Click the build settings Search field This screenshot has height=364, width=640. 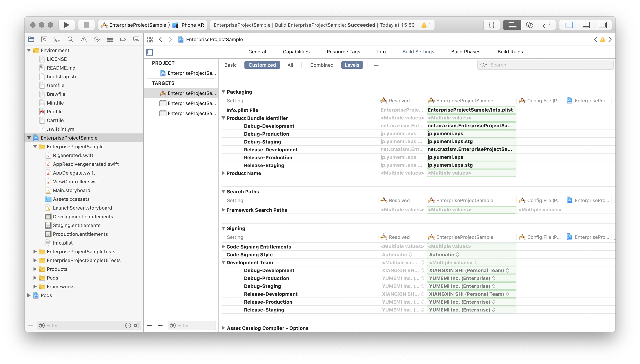[545, 65]
